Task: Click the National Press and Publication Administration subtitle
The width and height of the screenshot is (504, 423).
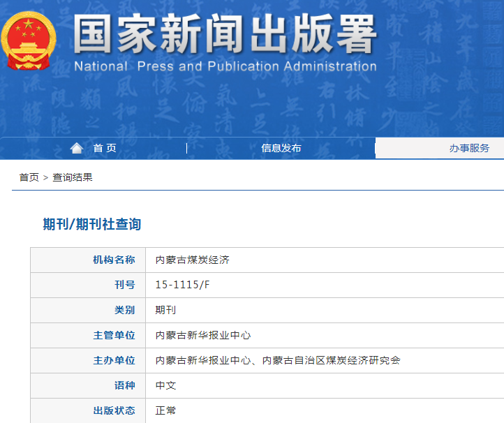Action: pos(225,67)
